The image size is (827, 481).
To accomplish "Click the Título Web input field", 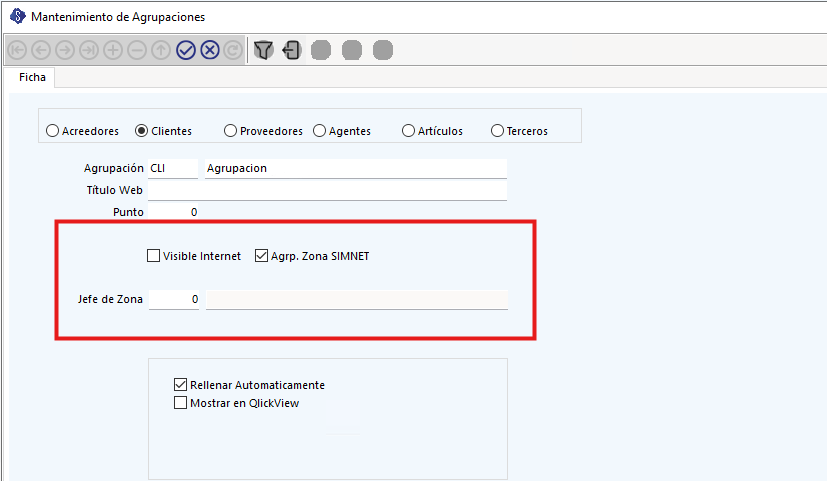I will click(327, 190).
